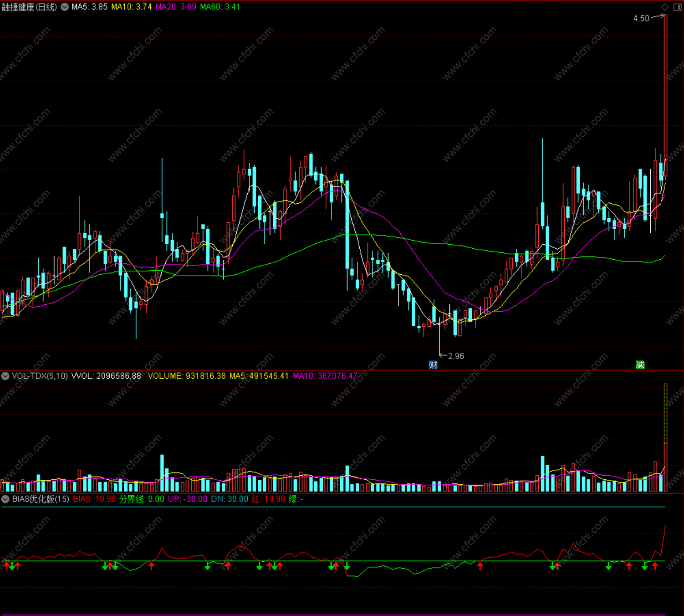Toggle the side panel layout icon
The image size is (684, 616).
coord(677,7)
